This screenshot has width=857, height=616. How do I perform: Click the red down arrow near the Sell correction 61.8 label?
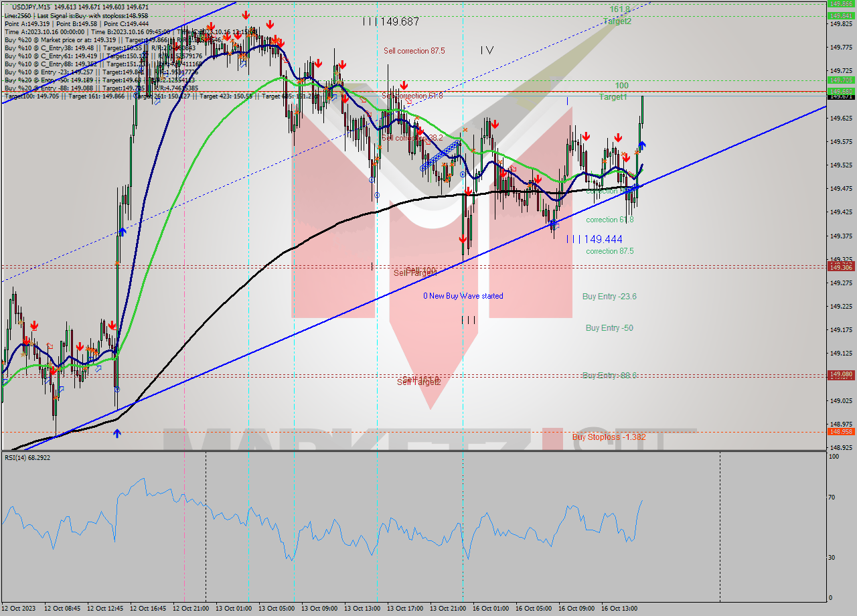click(405, 85)
